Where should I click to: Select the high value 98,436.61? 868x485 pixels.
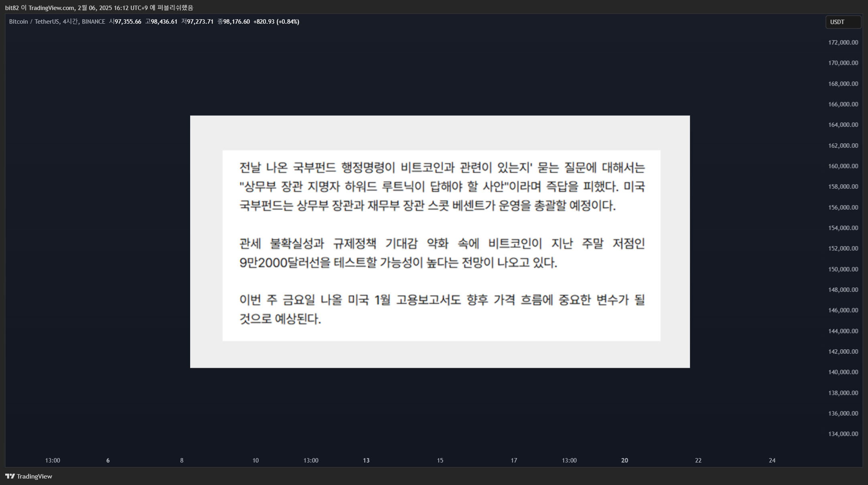click(164, 22)
